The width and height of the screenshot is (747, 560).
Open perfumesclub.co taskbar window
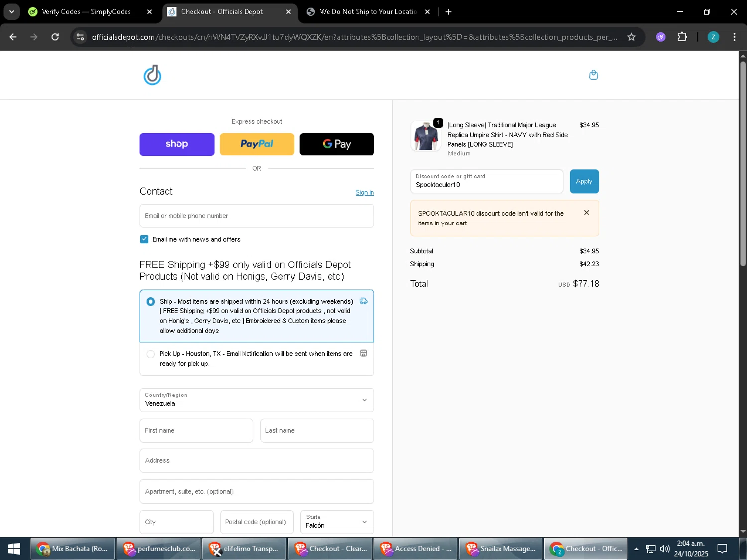[159, 549]
